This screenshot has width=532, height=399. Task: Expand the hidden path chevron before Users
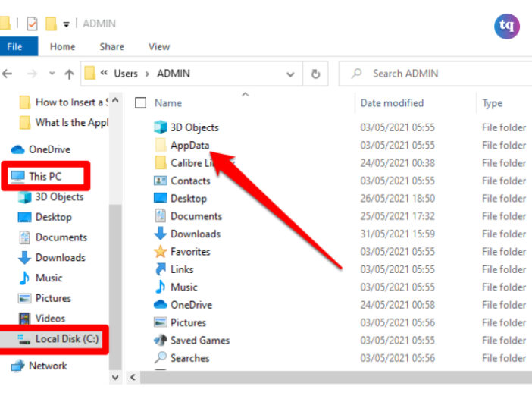click(x=104, y=73)
